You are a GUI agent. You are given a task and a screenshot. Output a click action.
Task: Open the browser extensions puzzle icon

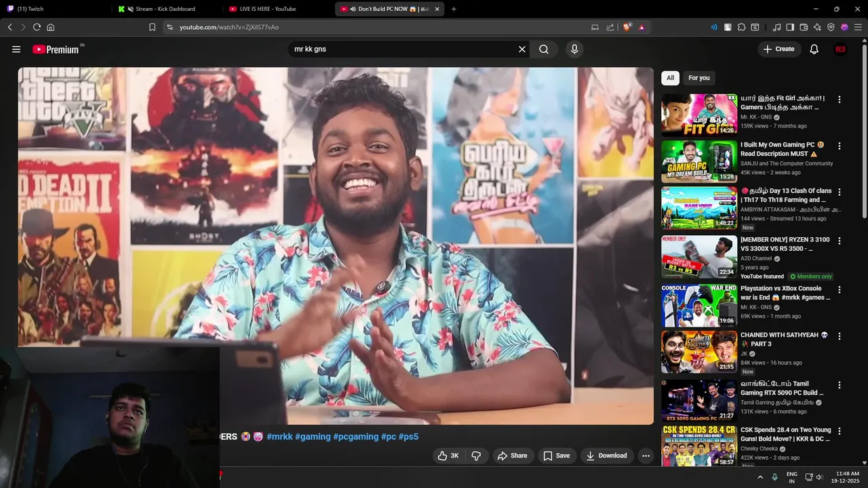tap(741, 27)
